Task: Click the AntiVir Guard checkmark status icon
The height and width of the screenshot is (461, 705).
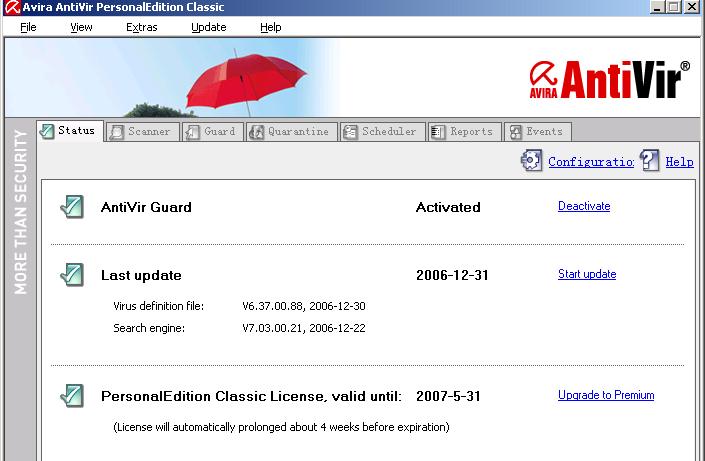Action: tap(72, 207)
